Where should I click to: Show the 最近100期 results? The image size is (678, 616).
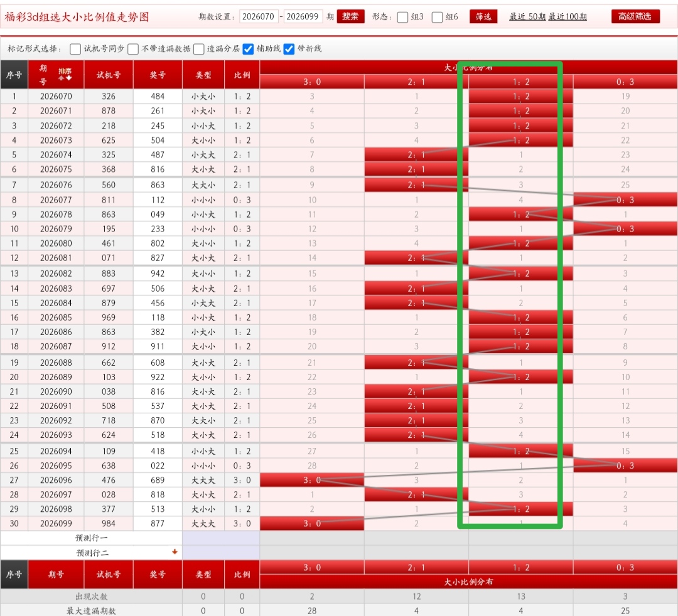[568, 17]
